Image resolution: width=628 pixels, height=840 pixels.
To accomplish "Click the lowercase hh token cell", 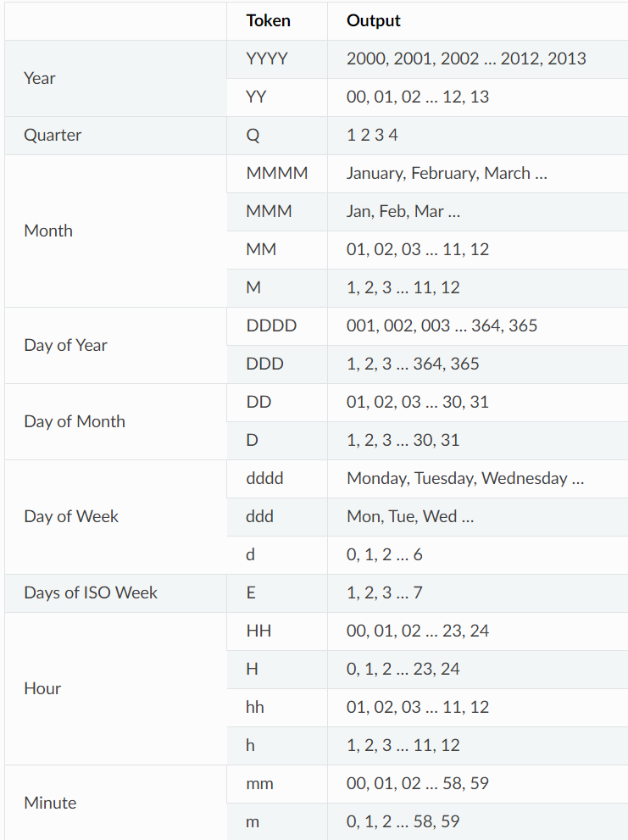I will pos(255,707).
